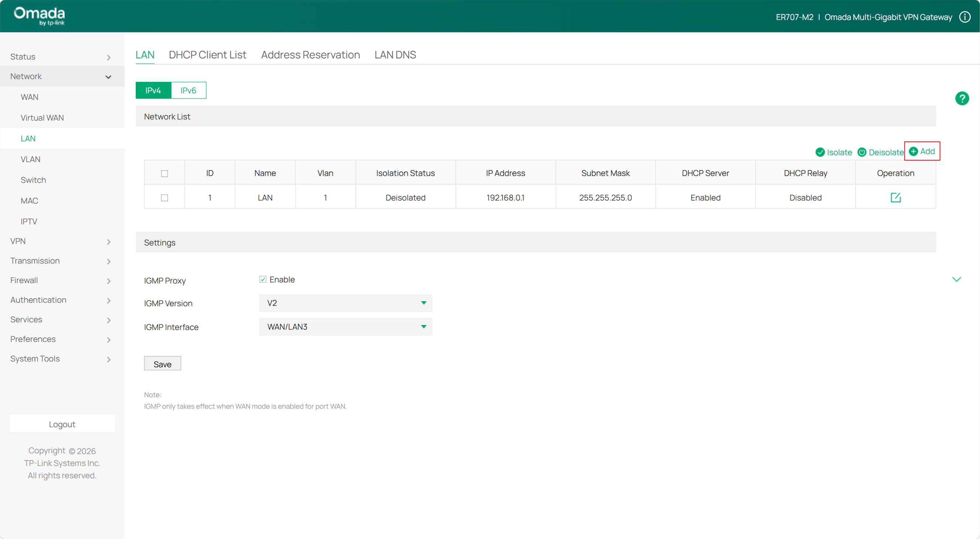
Task: Click the Logout button
Action: [x=62, y=424]
